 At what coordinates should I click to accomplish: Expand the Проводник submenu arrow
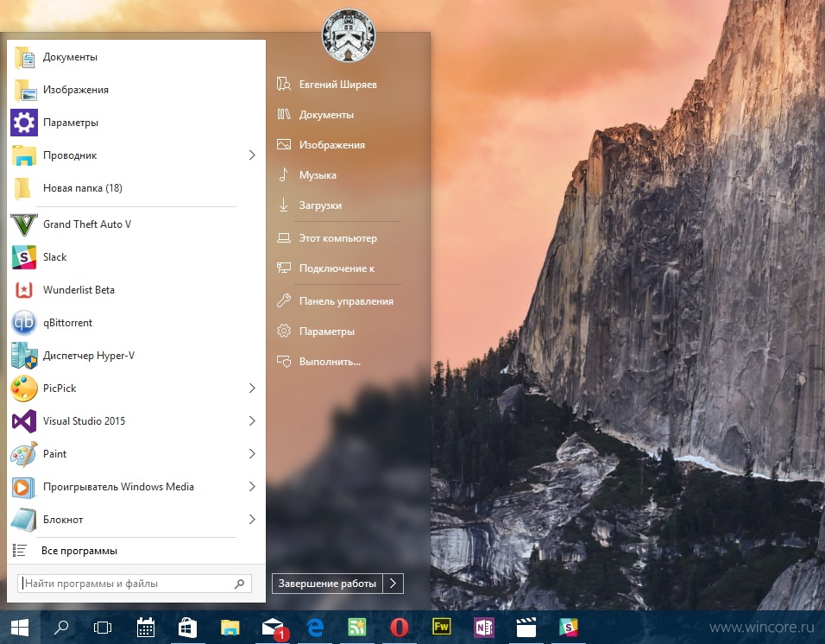252,155
